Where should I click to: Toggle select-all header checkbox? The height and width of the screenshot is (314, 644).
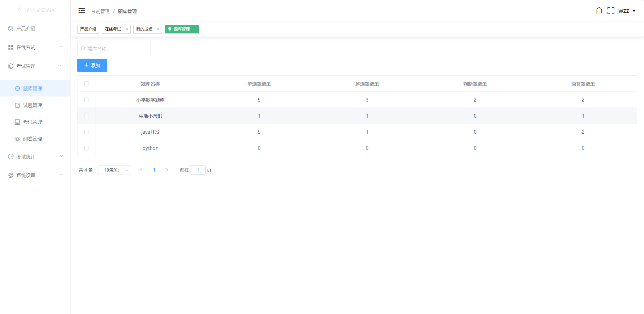87,84
